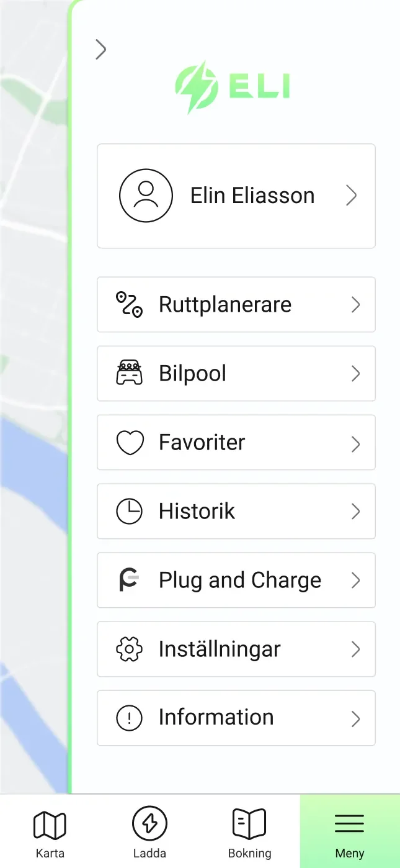The image size is (400, 868).
Task: Open the Bokning tab
Action: (x=249, y=832)
